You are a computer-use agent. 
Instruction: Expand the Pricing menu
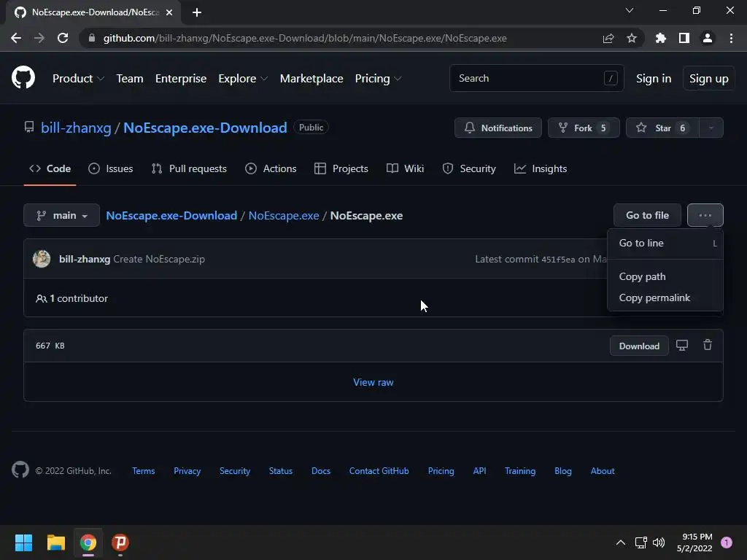tap(379, 79)
